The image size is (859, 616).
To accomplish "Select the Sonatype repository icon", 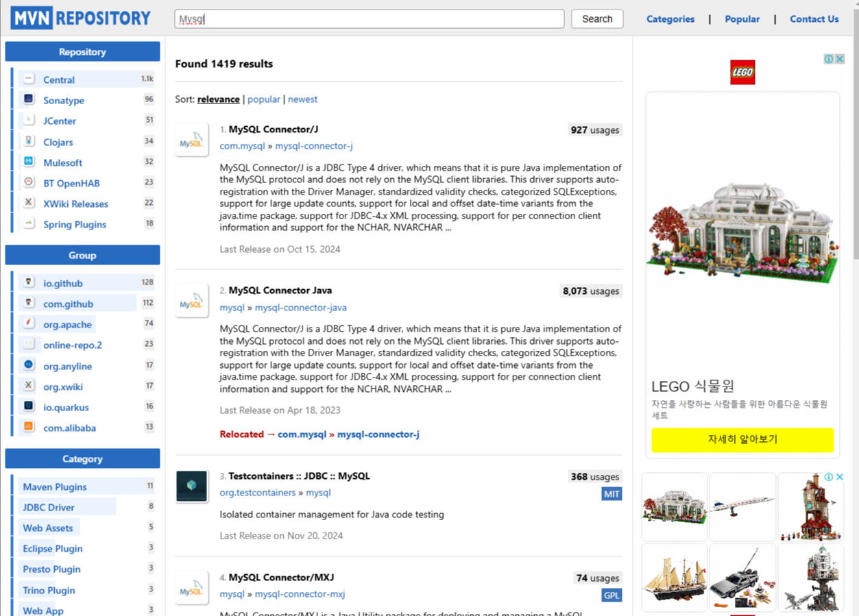I will click(29, 99).
